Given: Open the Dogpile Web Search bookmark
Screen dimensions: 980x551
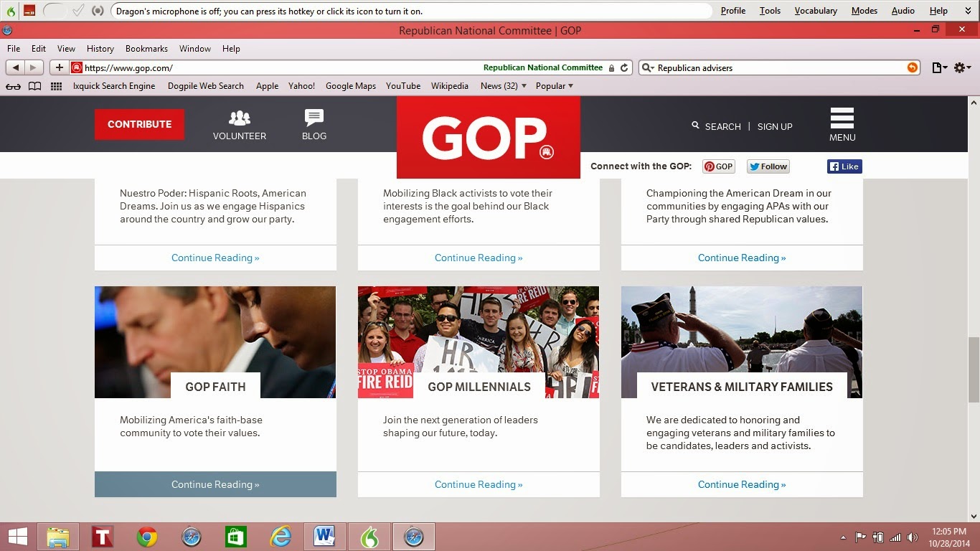Looking at the screenshot, I should pos(206,86).
